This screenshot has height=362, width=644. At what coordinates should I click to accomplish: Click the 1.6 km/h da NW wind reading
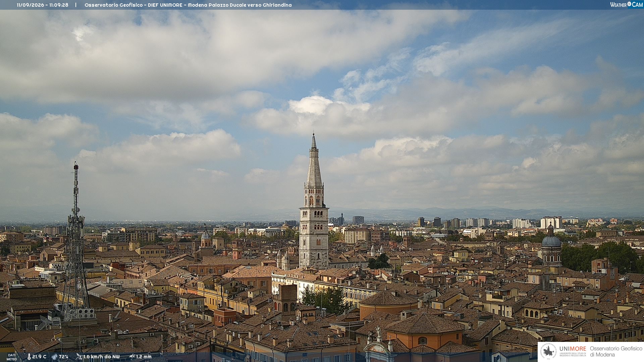(102, 357)
